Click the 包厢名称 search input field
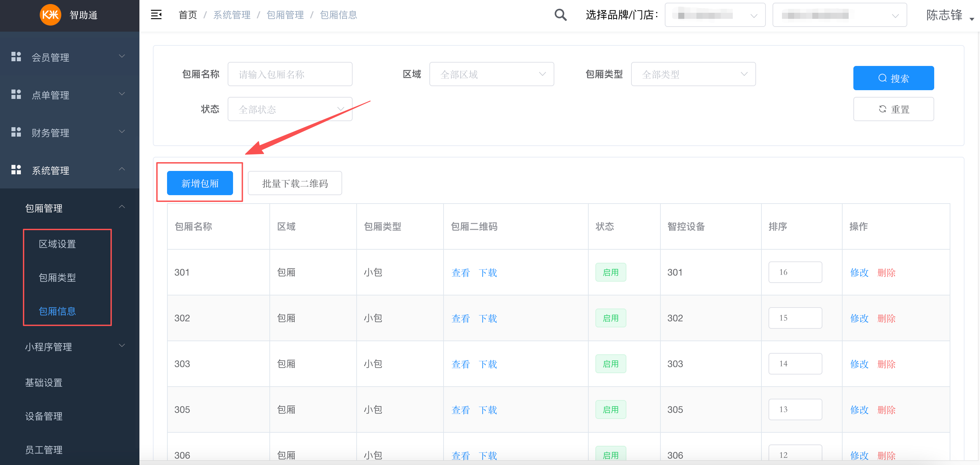This screenshot has height=465, width=980. [x=290, y=74]
